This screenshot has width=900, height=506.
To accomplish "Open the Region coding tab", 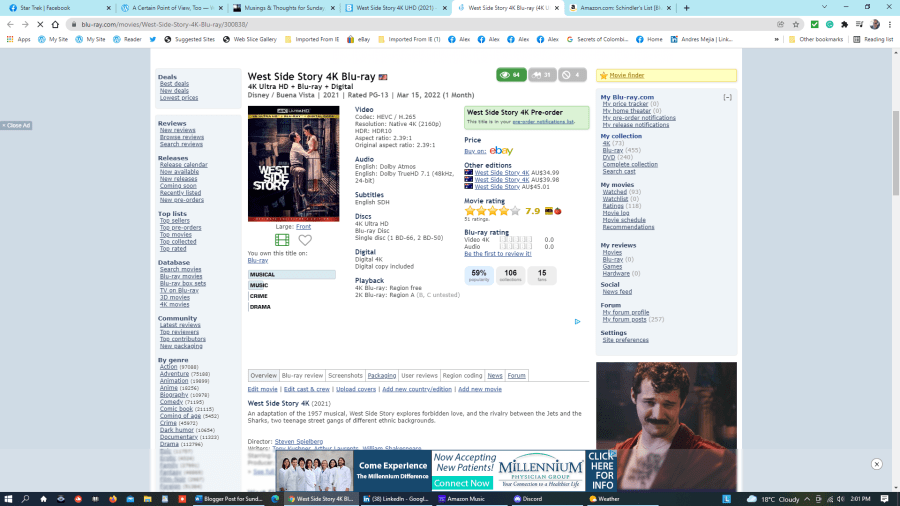I will (462, 376).
